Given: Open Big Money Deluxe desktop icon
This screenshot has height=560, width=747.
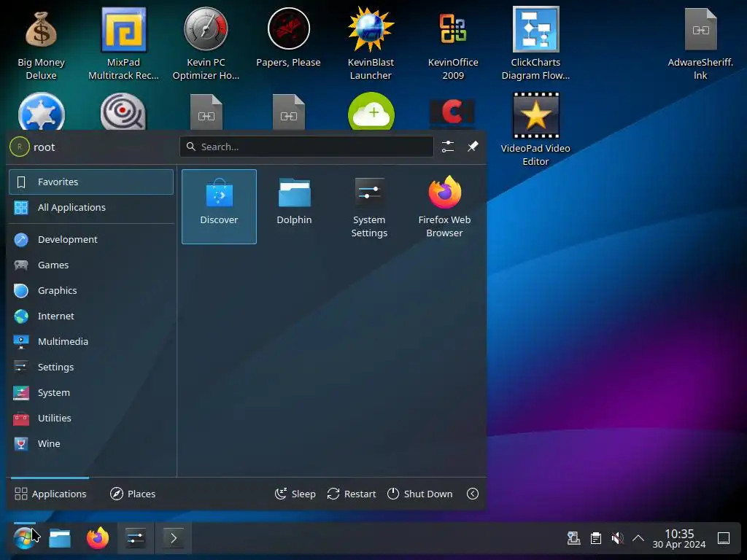Looking at the screenshot, I should coord(41,43).
